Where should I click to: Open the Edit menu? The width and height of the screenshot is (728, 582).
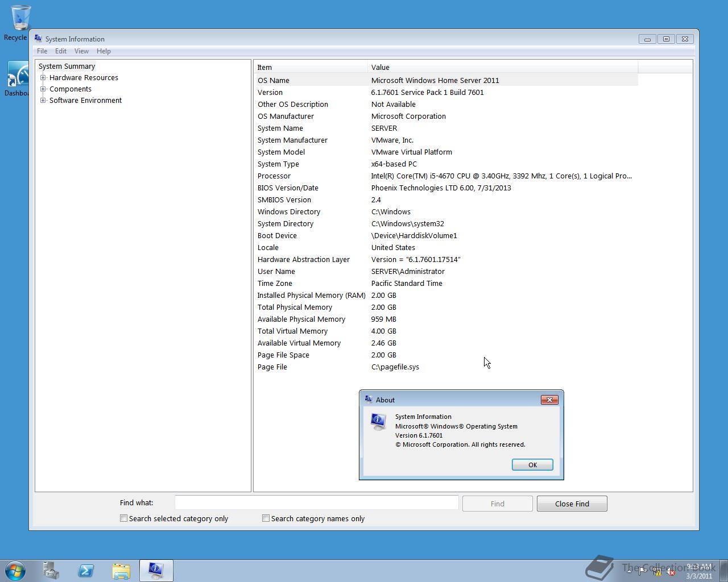point(61,51)
